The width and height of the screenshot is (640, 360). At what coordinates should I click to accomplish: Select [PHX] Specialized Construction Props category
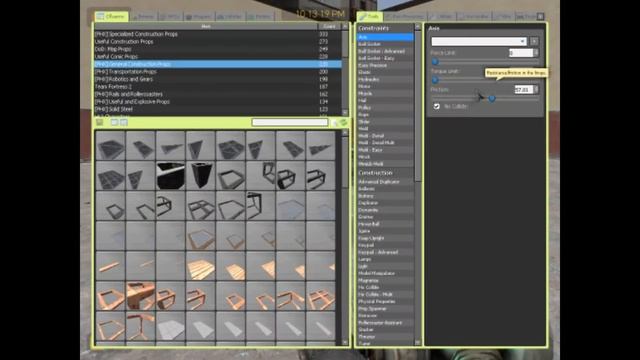pyautogui.click(x=218, y=34)
